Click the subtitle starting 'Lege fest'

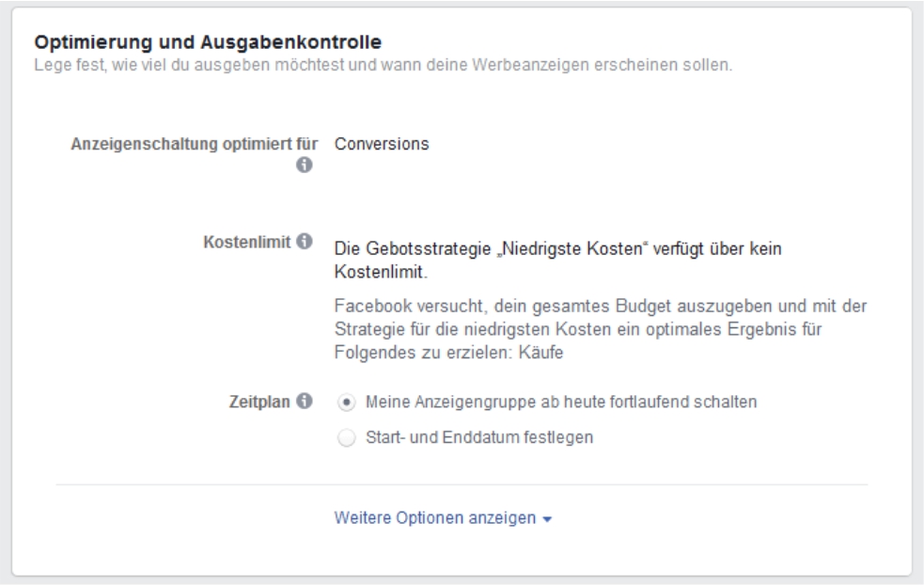tap(383, 65)
